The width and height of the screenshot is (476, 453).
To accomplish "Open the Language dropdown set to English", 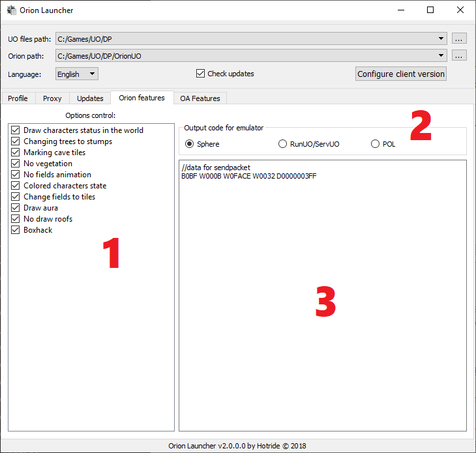I will pos(77,74).
